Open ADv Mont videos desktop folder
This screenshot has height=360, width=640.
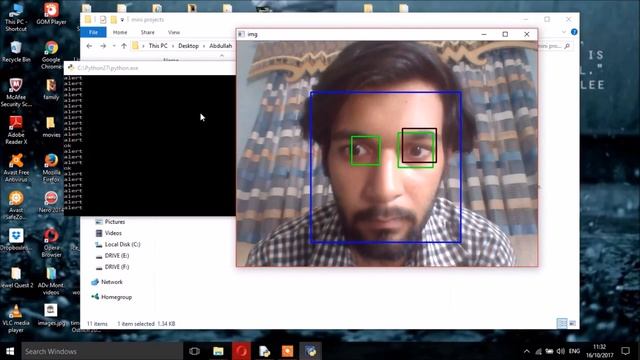[x=51, y=281]
